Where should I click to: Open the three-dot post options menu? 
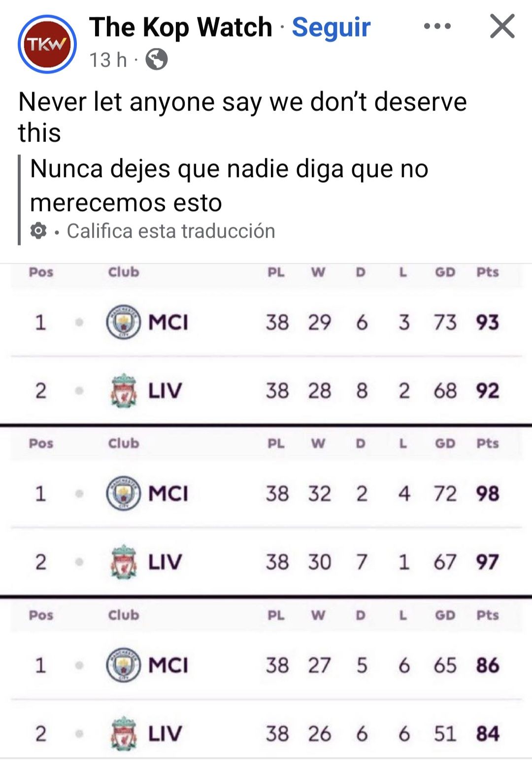437,27
